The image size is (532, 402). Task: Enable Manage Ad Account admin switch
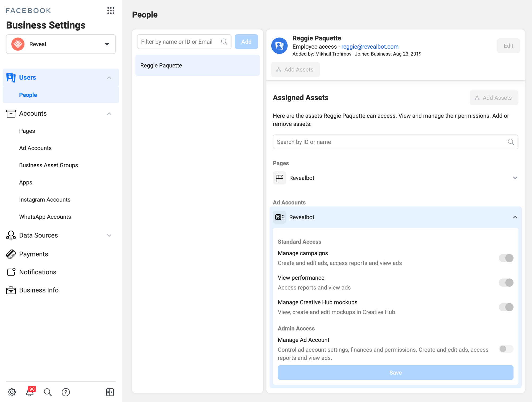pyautogui.click(x=506, y=349)
